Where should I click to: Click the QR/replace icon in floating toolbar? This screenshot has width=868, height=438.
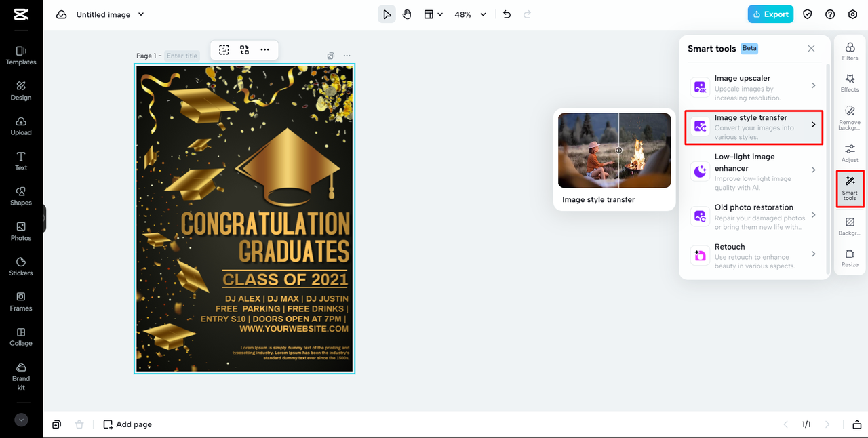245,49
